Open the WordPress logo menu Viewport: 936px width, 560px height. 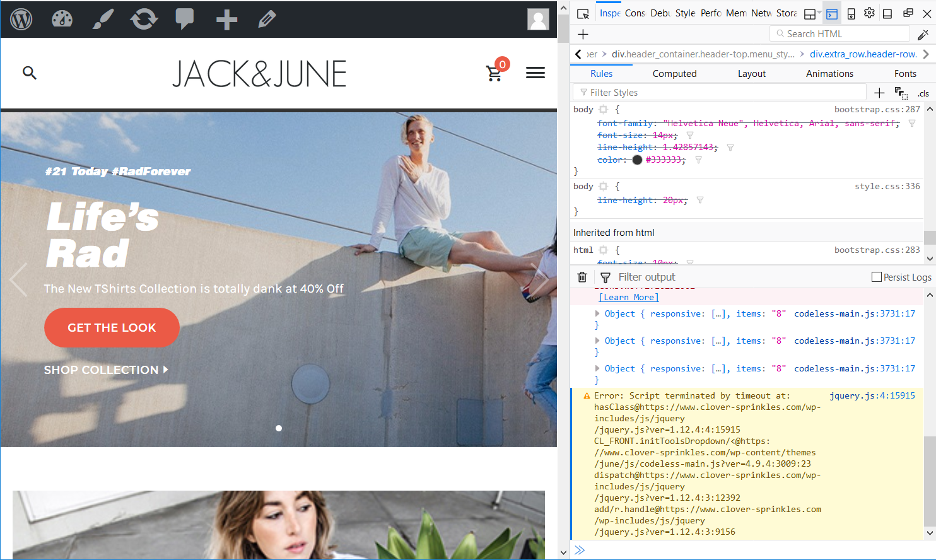click(21, 20)
